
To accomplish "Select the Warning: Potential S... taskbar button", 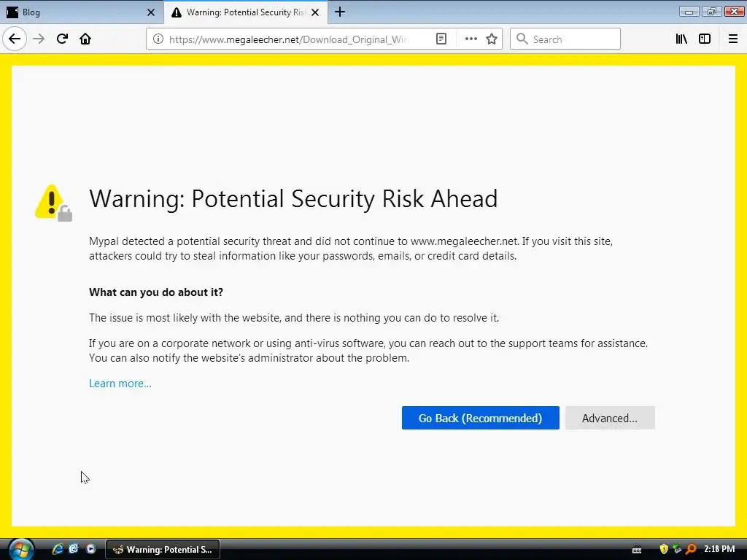I will pos(163,550).
